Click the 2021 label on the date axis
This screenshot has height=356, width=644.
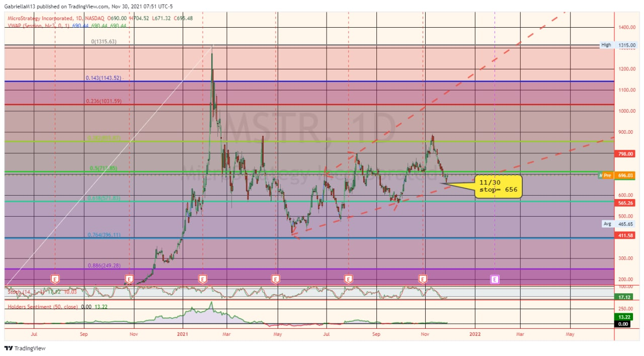pos(184,333)
